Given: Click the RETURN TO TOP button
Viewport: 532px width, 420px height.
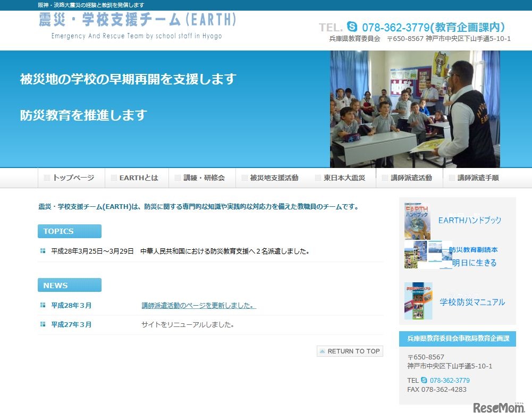Looking at the screenshot, I should click(x=350, y=351).
